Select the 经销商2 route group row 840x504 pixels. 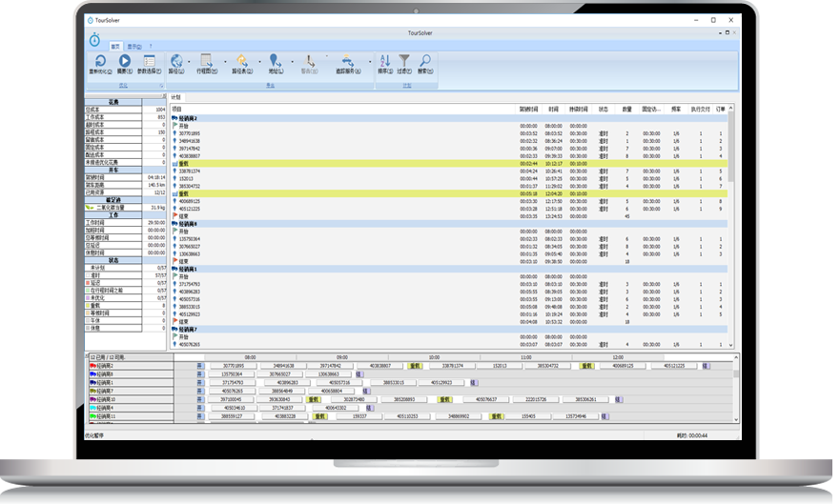(x=186, y=117)
